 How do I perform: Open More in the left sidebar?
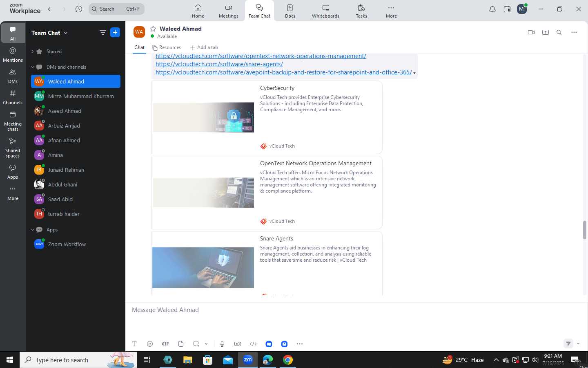(x=13, y=193)
